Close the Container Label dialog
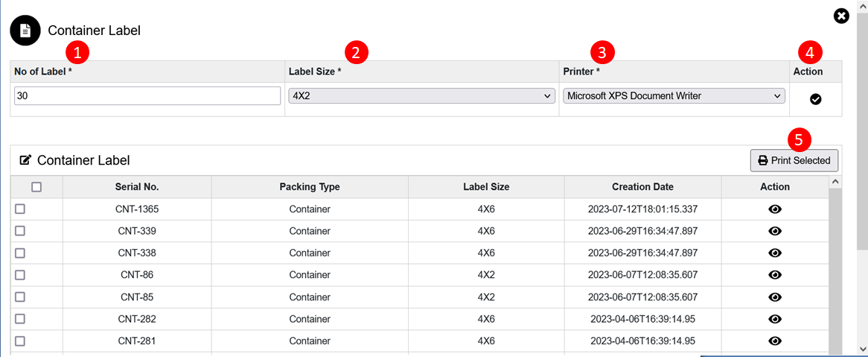Viewport: 868px width, 357px height. pyautogui.click(x=841, y=16)
